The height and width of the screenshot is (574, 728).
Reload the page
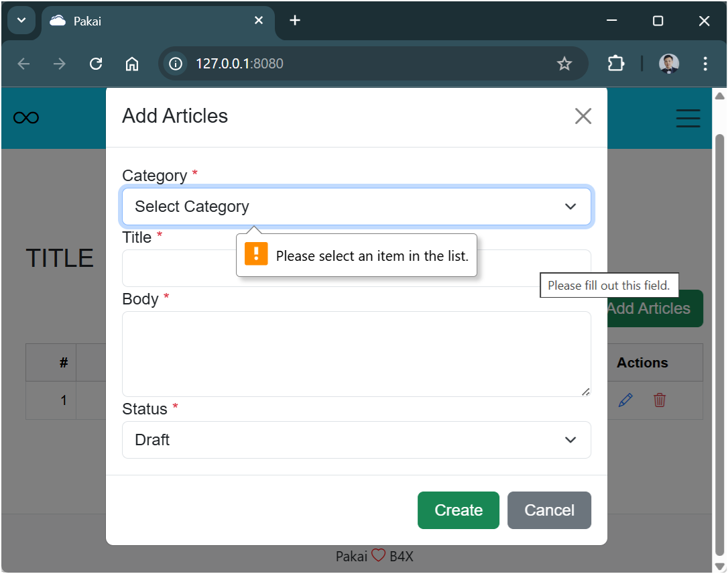point(96,64)
